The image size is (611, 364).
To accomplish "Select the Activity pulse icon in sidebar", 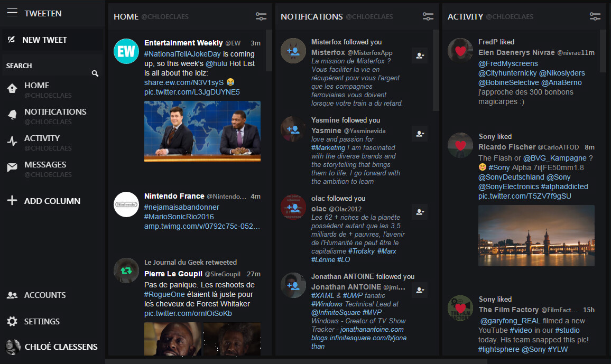I will 12,142.
